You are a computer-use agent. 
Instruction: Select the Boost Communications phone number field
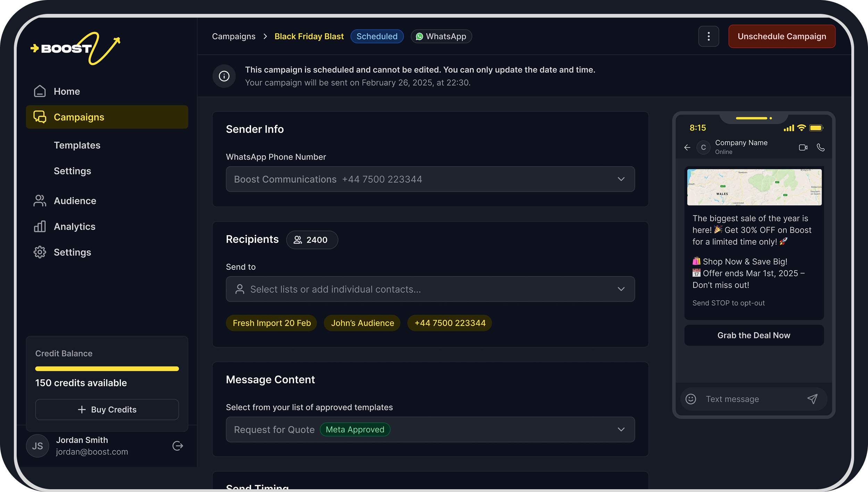(430, 179)
